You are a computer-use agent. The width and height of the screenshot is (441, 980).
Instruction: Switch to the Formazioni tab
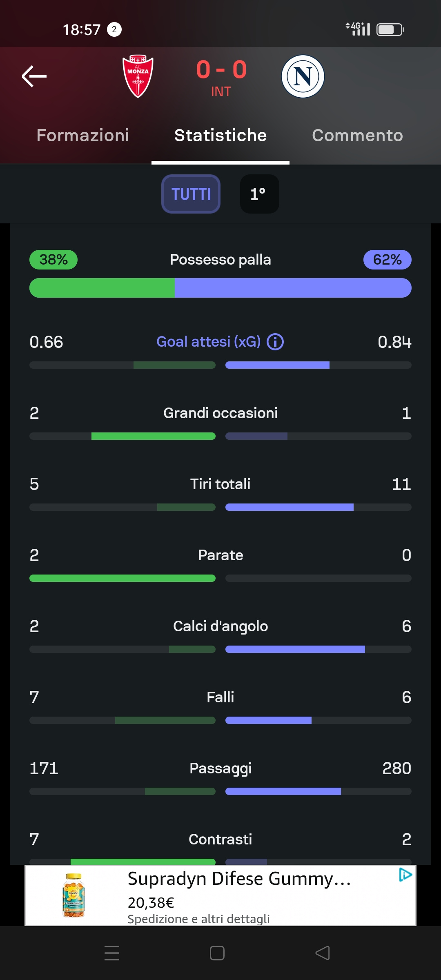tap(83, 136)
